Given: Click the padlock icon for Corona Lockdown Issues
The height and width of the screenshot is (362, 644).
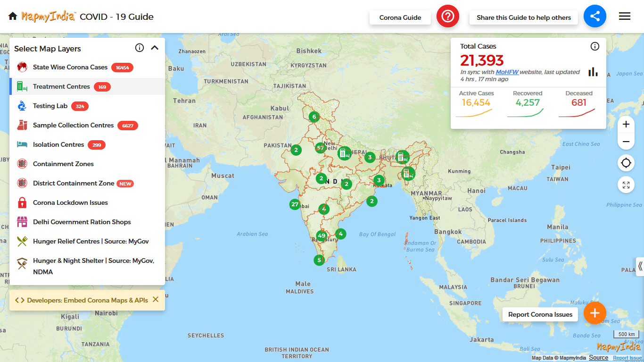Looking at the screenshot, I should [x=22, y=202].
